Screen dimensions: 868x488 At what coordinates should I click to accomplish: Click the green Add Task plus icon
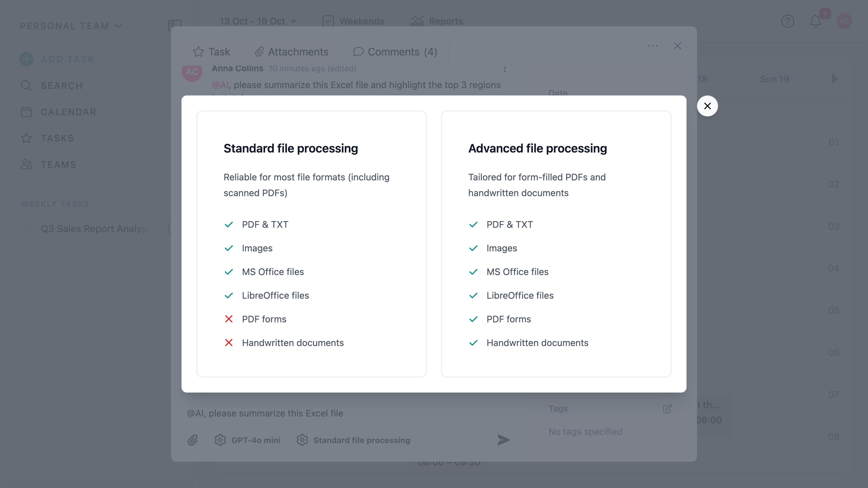[x=26, y=59]
